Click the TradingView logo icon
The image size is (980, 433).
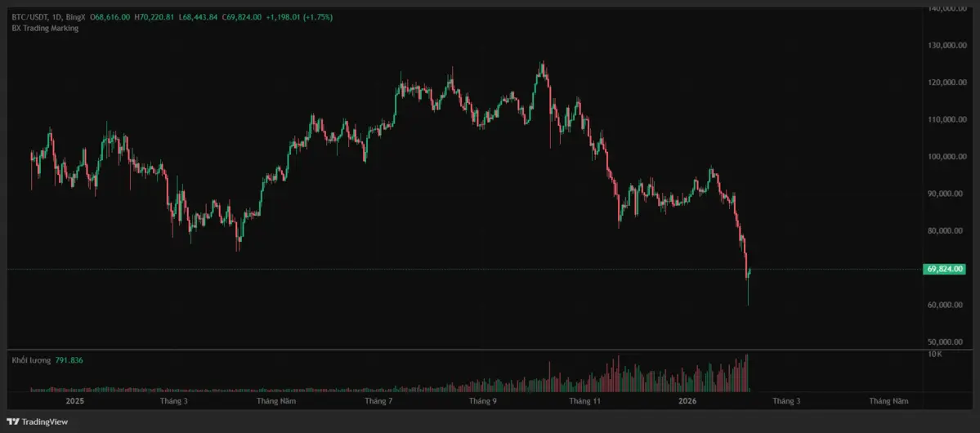13,422
